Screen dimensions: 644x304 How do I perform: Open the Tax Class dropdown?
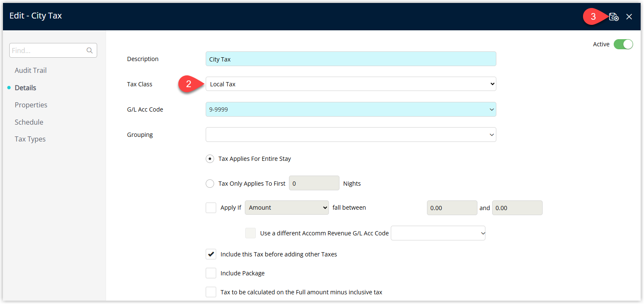351,84
